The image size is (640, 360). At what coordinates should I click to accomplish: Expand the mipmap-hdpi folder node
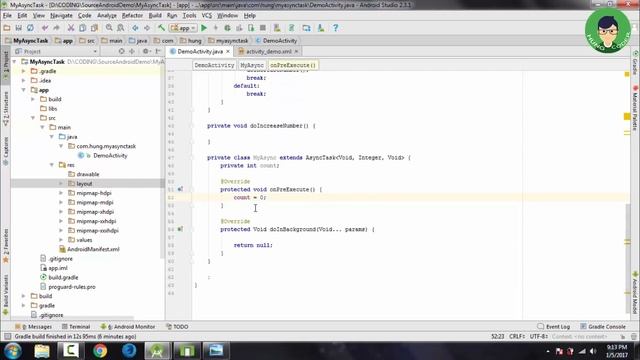pyautogui.click(x=61, y=193)
